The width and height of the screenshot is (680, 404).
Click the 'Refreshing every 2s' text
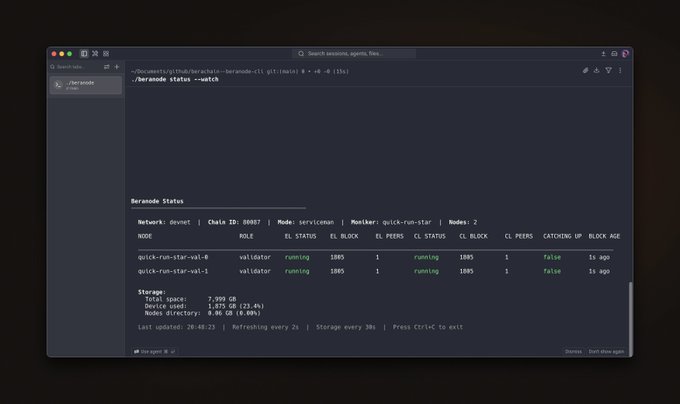(x=265, y=327)
